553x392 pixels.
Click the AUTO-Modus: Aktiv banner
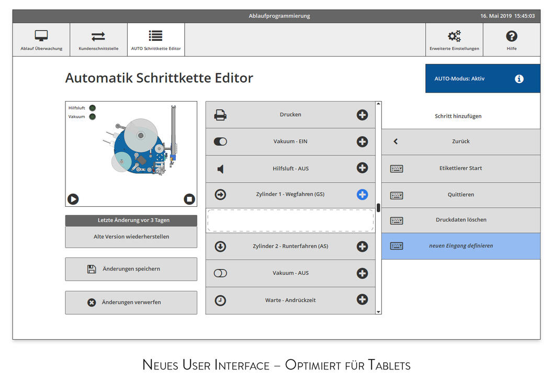pos(482,79)
